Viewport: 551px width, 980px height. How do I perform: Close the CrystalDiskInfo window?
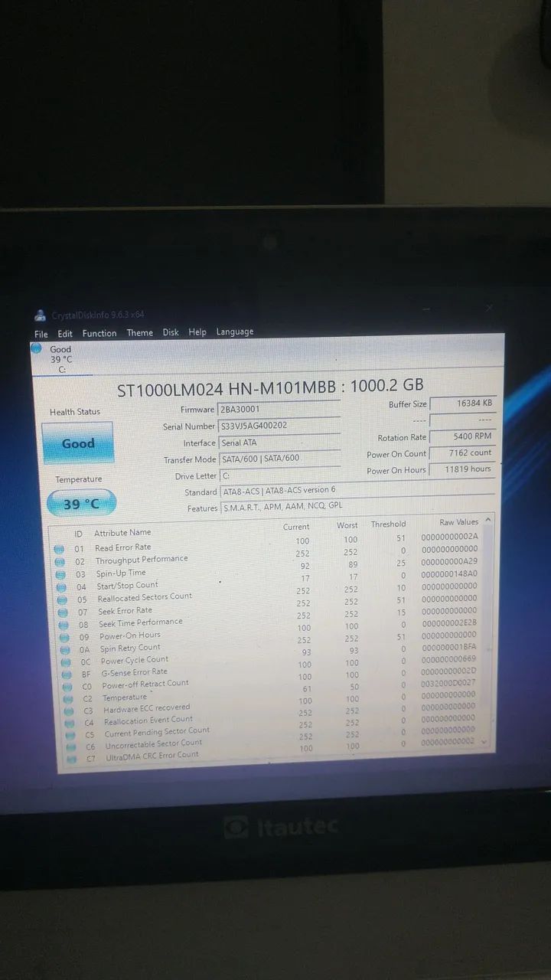tap(488, 308)
